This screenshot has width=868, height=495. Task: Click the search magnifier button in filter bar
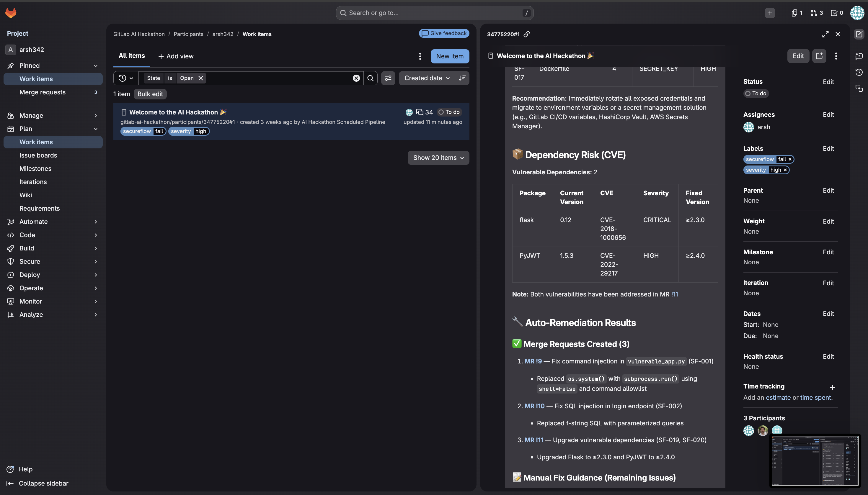[371, 78]
